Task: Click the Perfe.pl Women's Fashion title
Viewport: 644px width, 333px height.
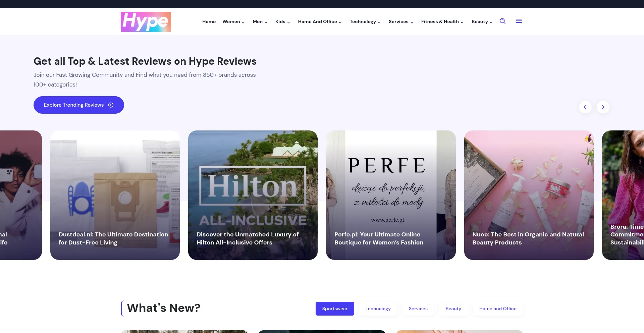Action: point(379,238)
